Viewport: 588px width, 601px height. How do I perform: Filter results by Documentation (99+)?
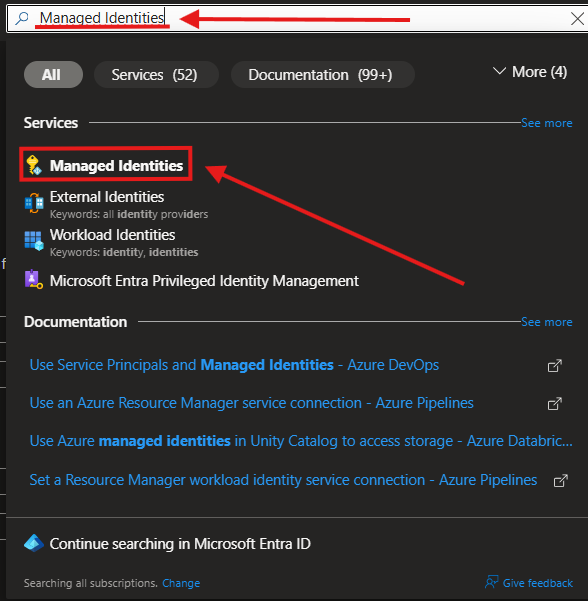(x=323, y=74)
